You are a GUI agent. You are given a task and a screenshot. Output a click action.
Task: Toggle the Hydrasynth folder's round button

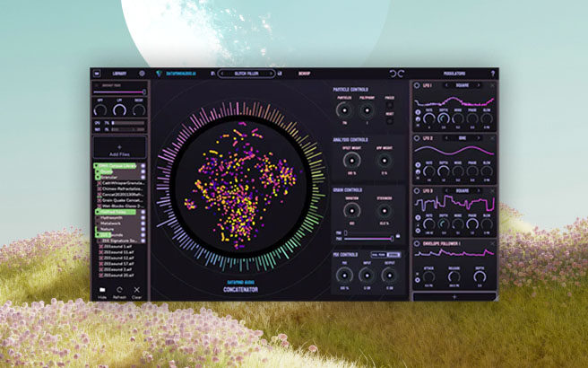[143, 218]
